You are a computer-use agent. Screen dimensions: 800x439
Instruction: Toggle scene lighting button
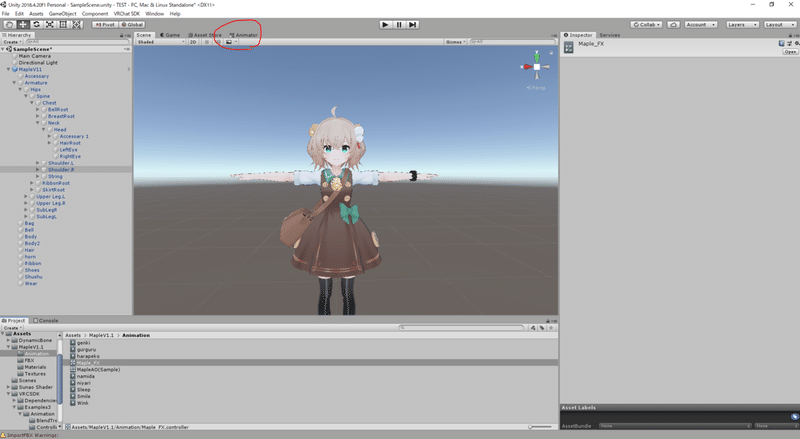(x=207, y=42)
